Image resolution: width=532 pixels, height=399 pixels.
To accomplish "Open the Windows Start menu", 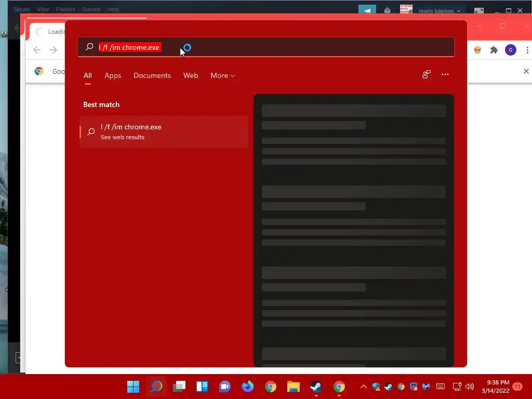I will (133, 387).
